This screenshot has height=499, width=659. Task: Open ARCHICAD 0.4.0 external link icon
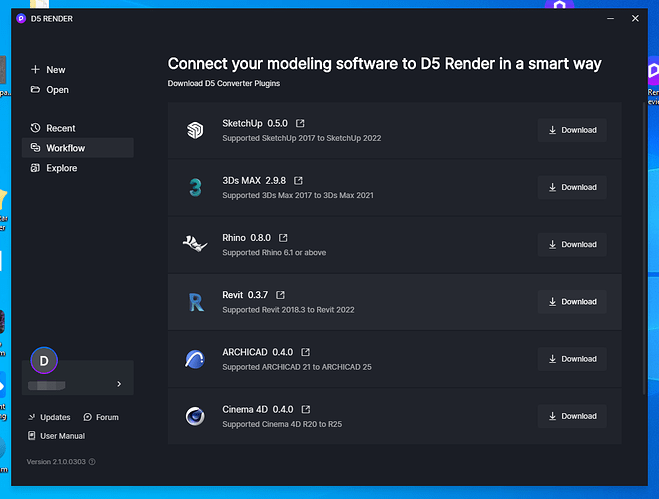[306, 352]
